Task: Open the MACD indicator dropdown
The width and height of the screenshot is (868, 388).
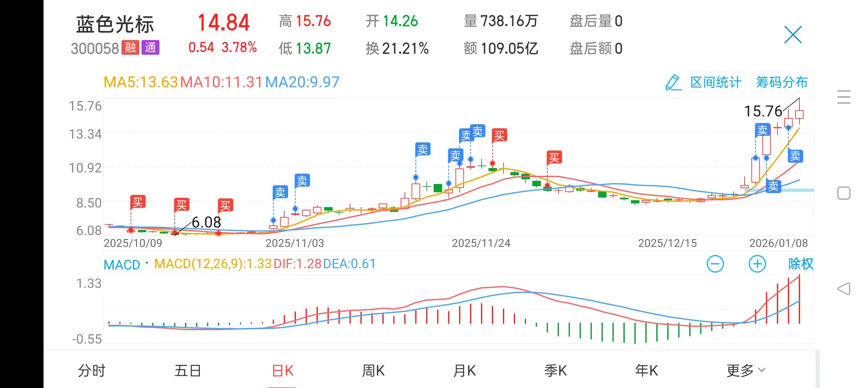Action: 126,264
